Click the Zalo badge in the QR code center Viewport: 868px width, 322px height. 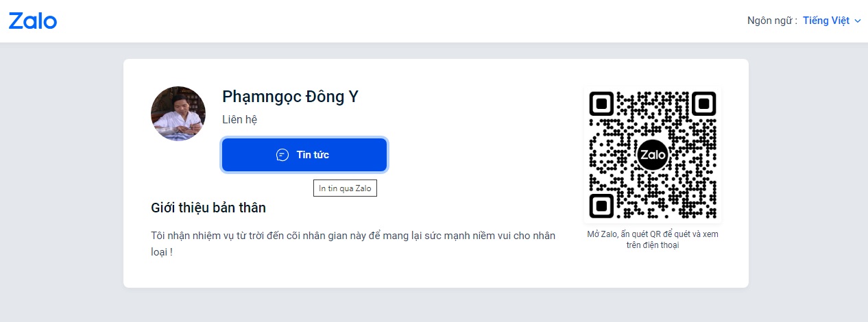pos(652,155)
